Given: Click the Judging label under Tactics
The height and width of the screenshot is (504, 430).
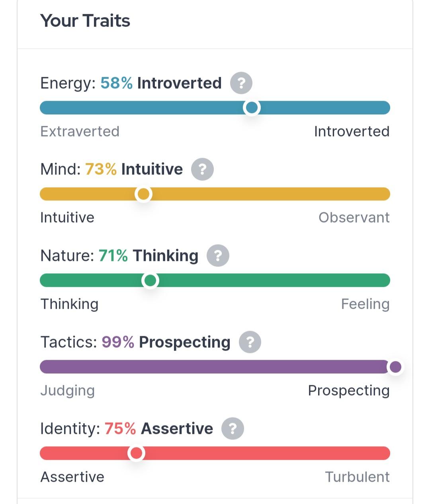Looking at the screenshot, I should [x=68, y=390].
